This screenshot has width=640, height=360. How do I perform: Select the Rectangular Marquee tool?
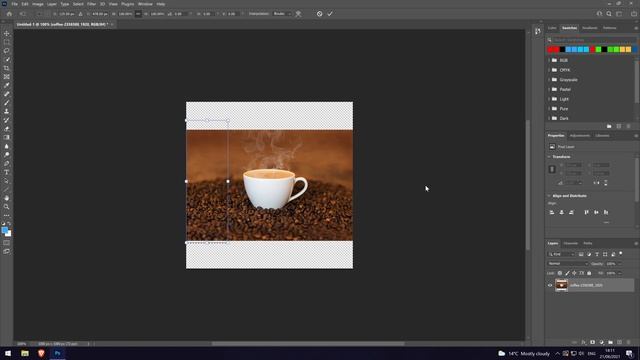[x=7, y=42]
